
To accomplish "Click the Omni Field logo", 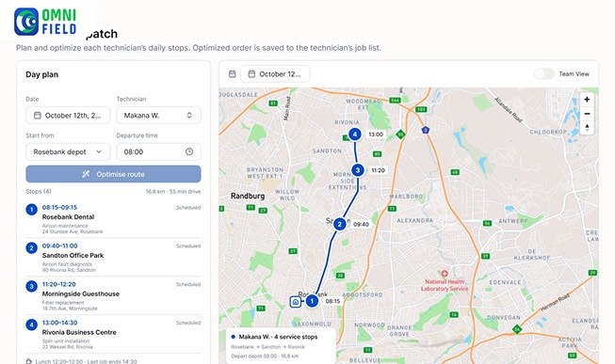I will click(45, 21).
